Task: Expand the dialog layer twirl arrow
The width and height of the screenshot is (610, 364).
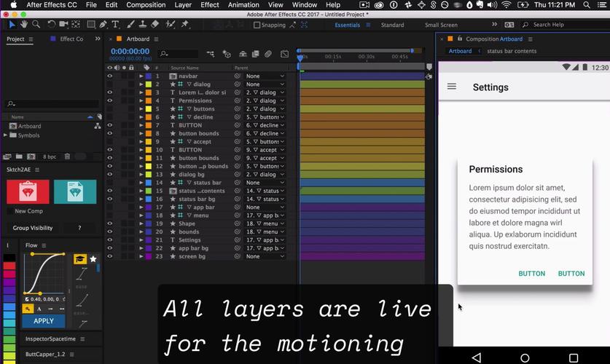Action: click(x=141, y=84)
